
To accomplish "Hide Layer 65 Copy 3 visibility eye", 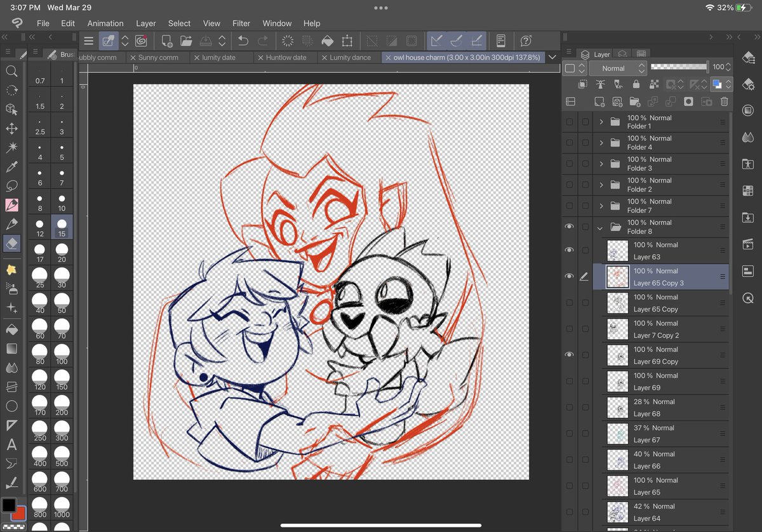I will [x=569, y=276].
